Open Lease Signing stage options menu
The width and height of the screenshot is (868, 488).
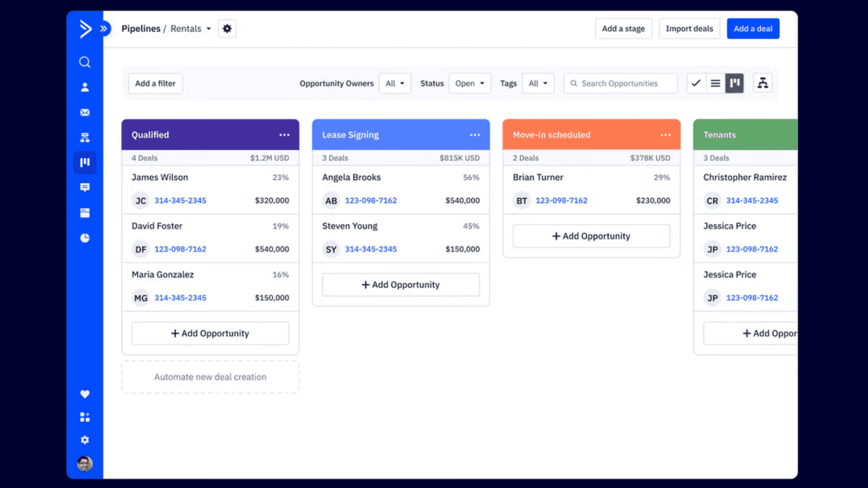pos(475,135)
